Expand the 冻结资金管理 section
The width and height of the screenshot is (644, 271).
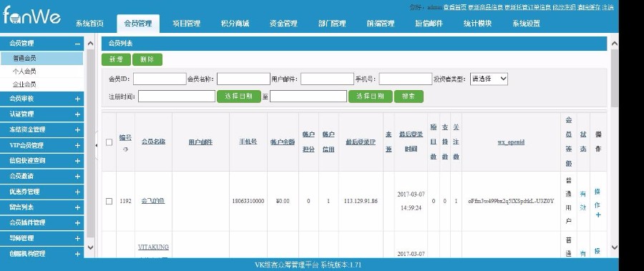click(x=77, y=129)
